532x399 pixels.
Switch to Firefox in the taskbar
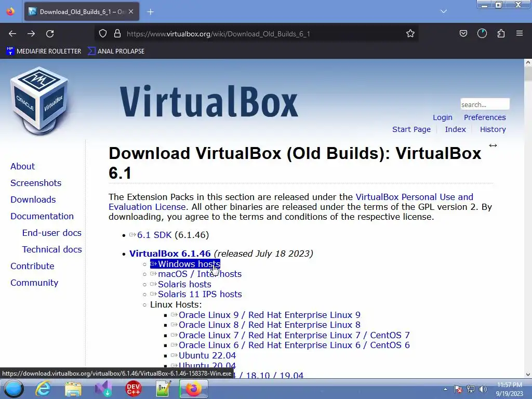193,389
